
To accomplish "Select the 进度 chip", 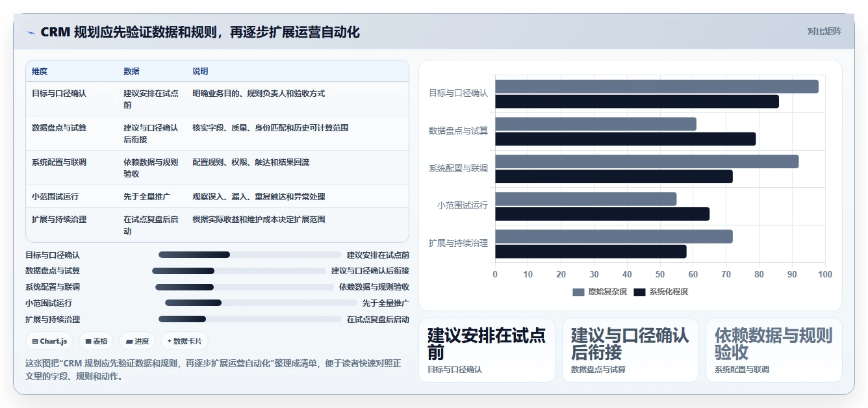I will [137, 341].
